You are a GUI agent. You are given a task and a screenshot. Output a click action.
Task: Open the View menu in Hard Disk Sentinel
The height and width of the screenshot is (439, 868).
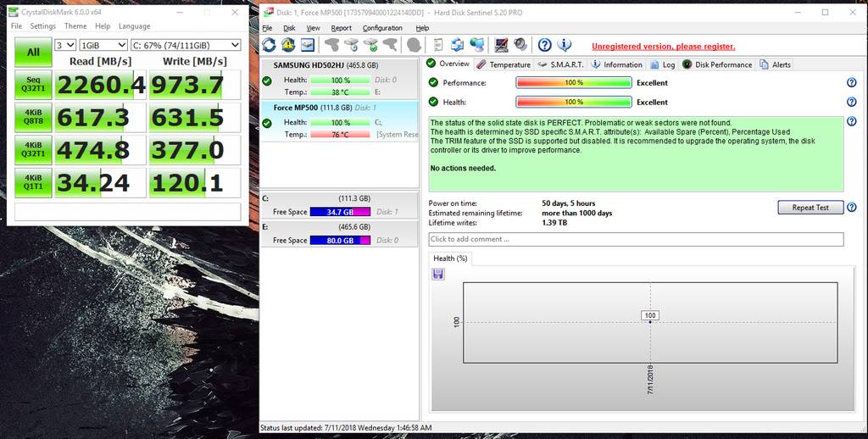coord(314,28)
